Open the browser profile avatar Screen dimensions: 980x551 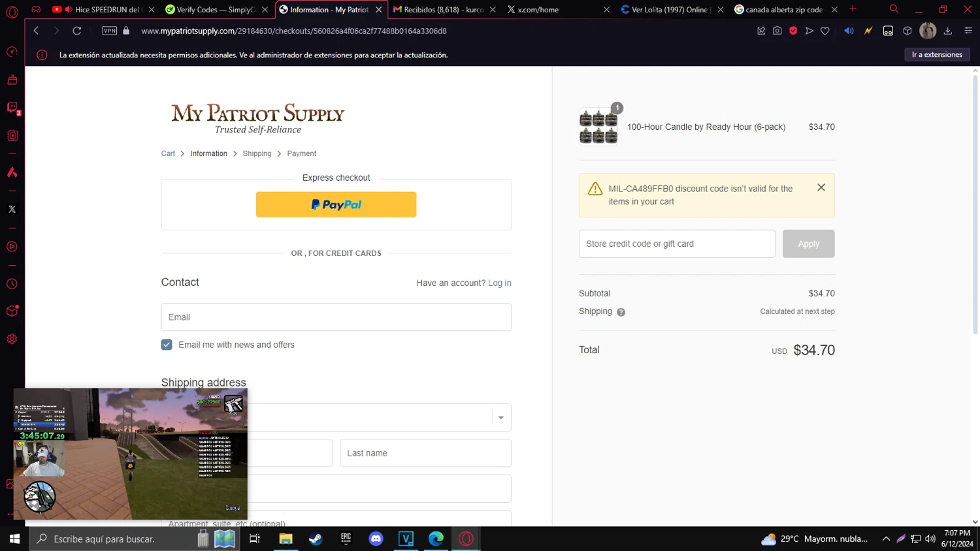[x=928, y=31]
